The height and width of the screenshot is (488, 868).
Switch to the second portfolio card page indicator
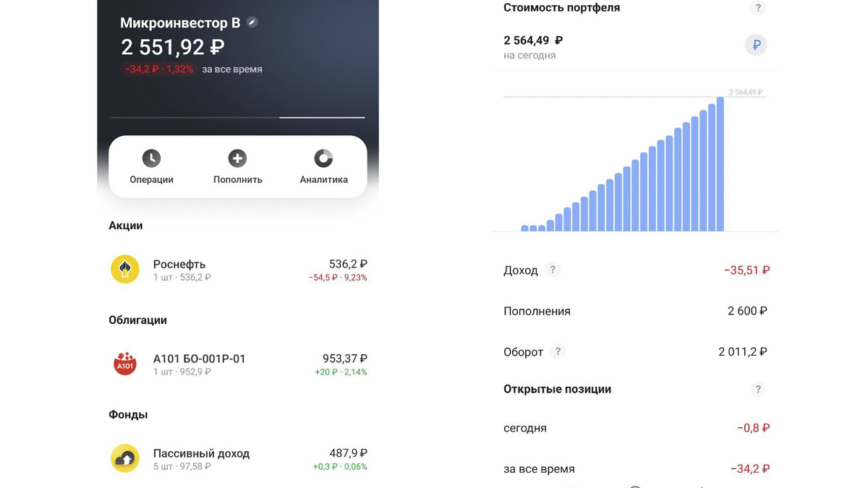coord(322,116)
